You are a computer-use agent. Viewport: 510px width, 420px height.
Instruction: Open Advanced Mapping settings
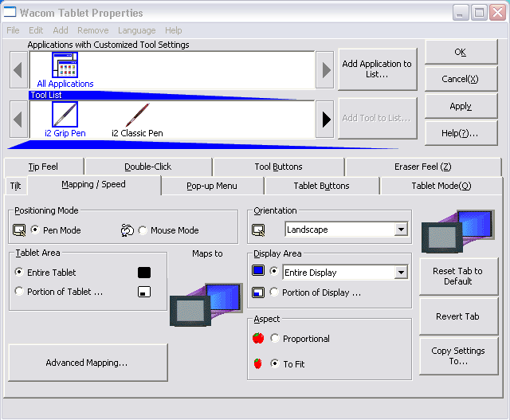pos(88,363)
